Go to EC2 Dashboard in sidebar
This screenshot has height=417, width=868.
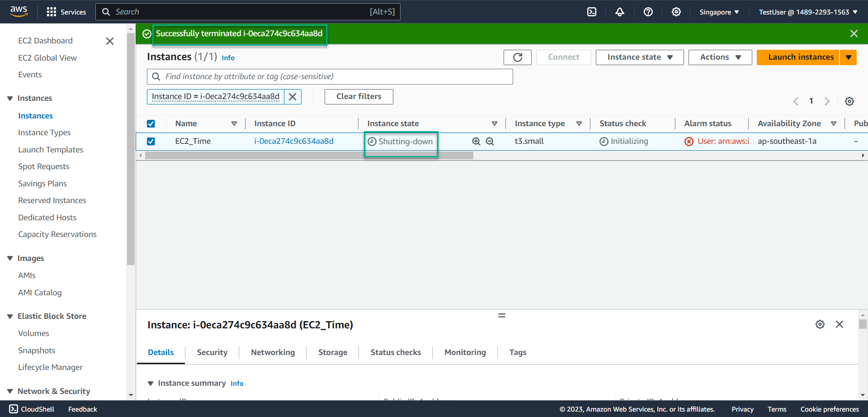(x=45, y=41)
